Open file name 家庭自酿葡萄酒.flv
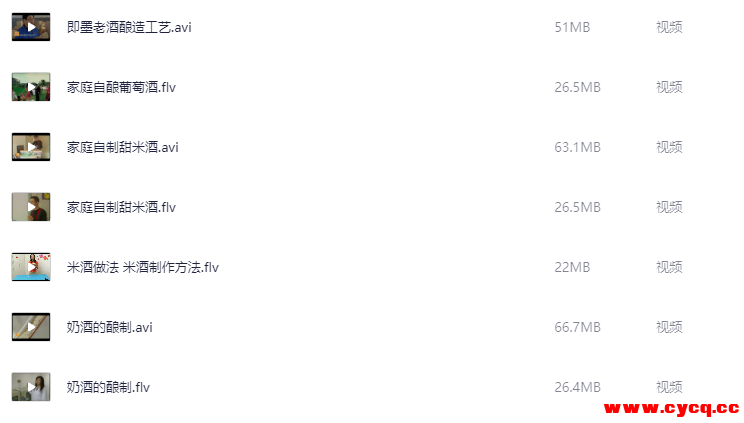 [121, 87]
